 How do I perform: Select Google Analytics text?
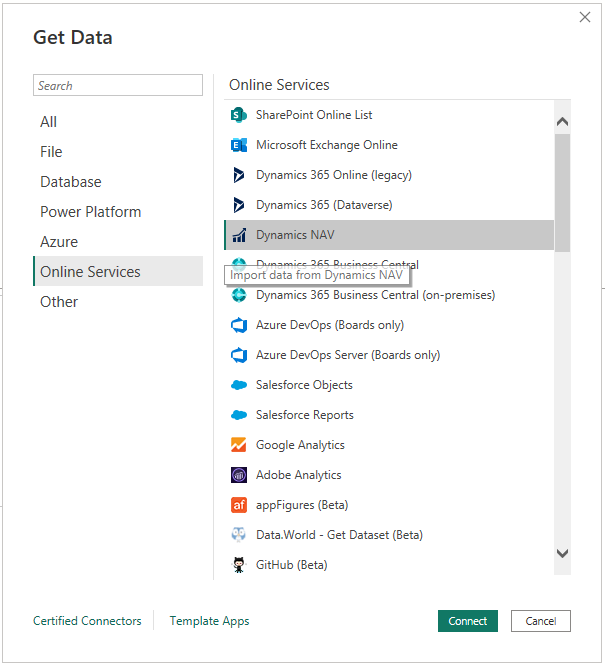pos(300,445)
